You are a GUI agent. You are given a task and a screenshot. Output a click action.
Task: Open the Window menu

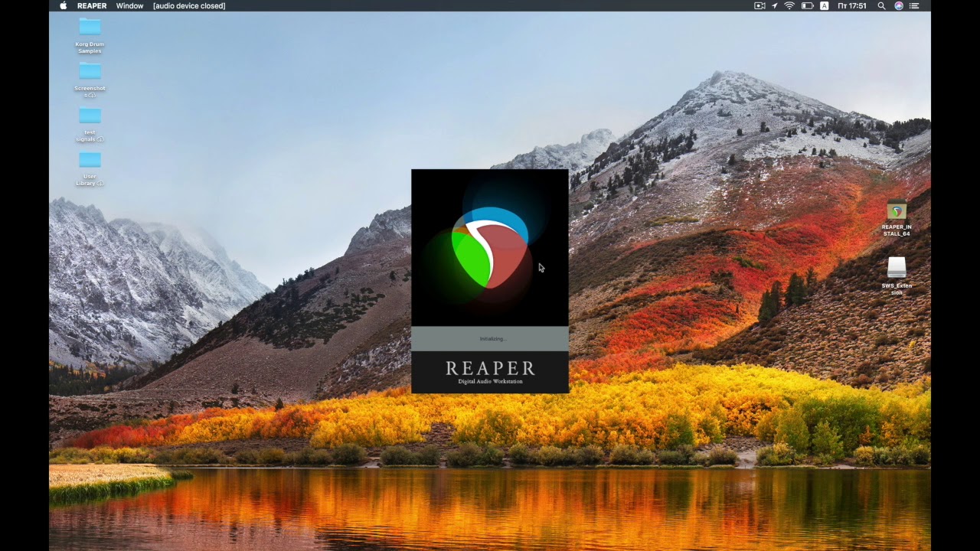click(129, 5)
